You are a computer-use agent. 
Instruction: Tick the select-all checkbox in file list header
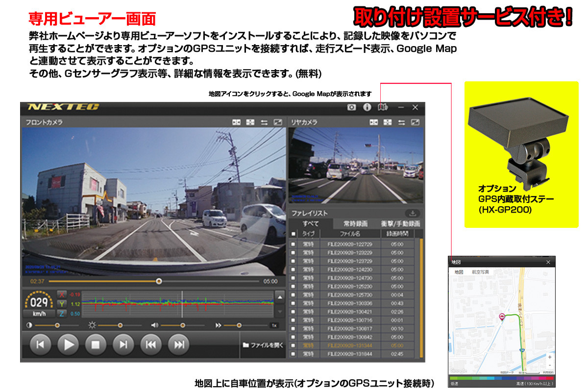coord(294,234)
